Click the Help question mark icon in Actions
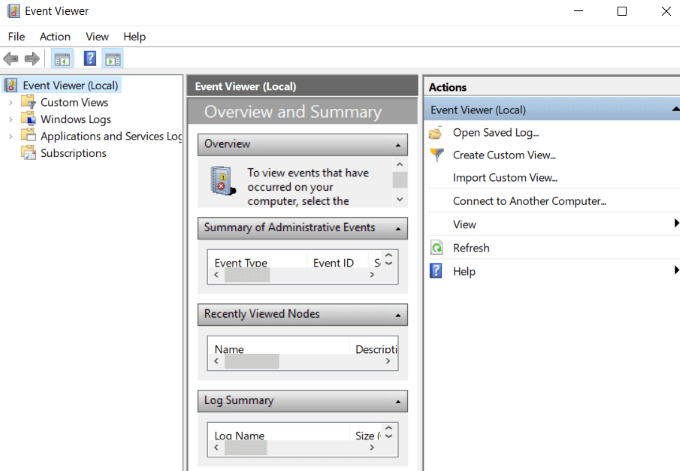 [436, 271]
